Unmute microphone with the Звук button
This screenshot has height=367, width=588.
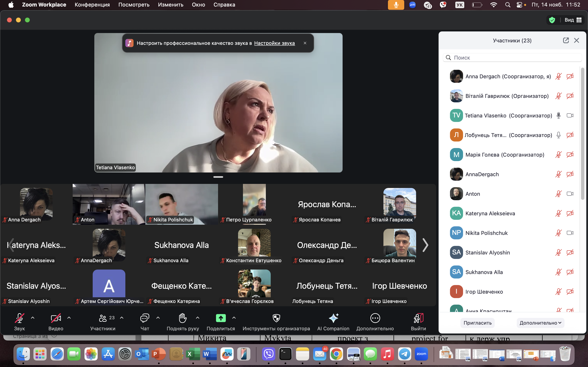tap(19, 318)
